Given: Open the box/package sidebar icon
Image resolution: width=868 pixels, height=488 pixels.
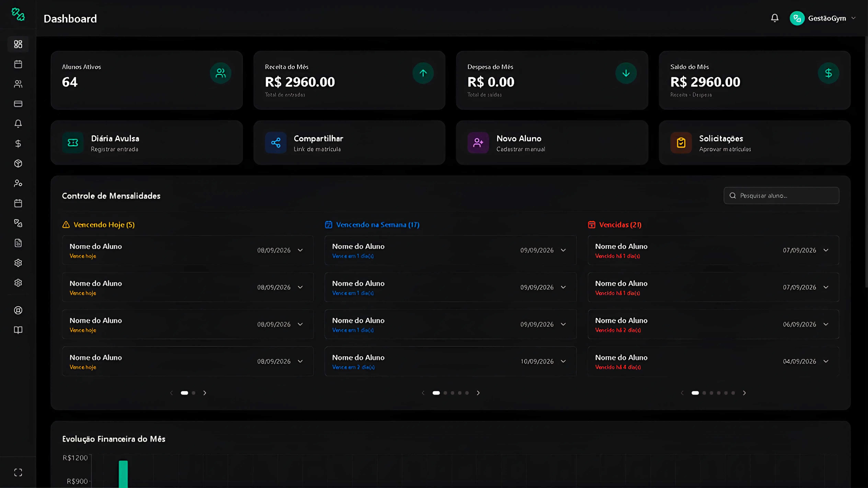Looking at the screenshot, I should pos(18,163).
